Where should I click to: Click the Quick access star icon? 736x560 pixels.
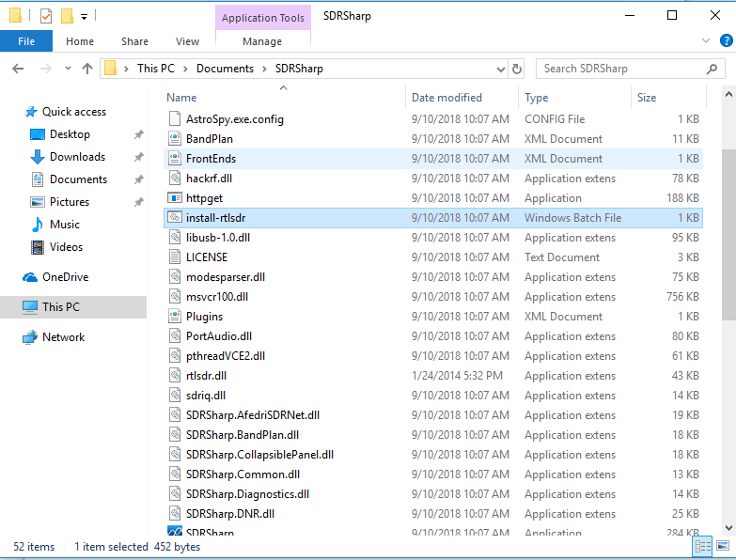(31, 112)
